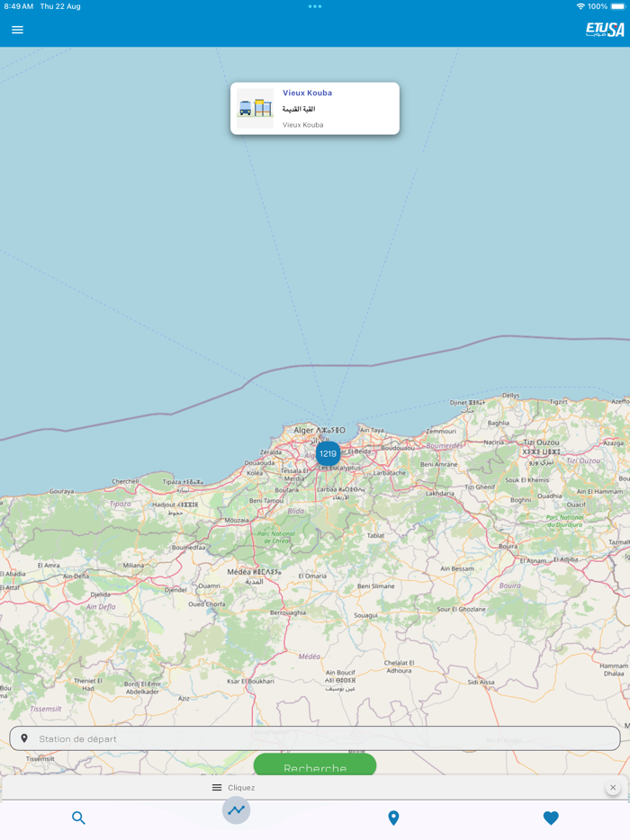Viewport: 630px width, 840px height.
Task: Open the Vieux Kouba station popup
Action: coord(315,108)
